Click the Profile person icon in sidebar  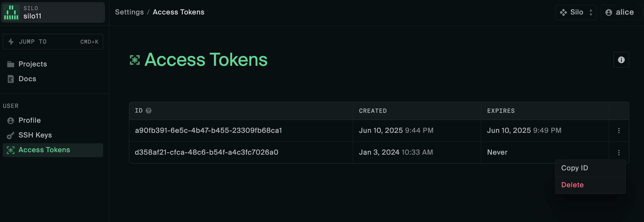tap(11, 121)
